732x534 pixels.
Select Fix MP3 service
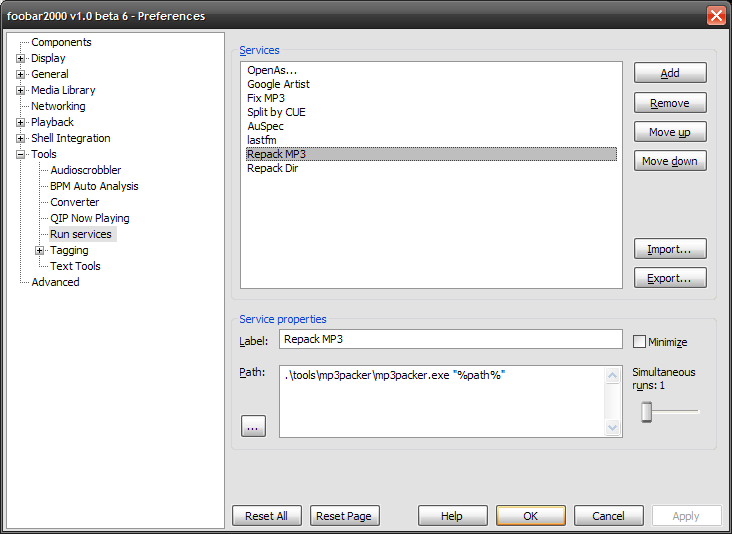tap(431, 98)
